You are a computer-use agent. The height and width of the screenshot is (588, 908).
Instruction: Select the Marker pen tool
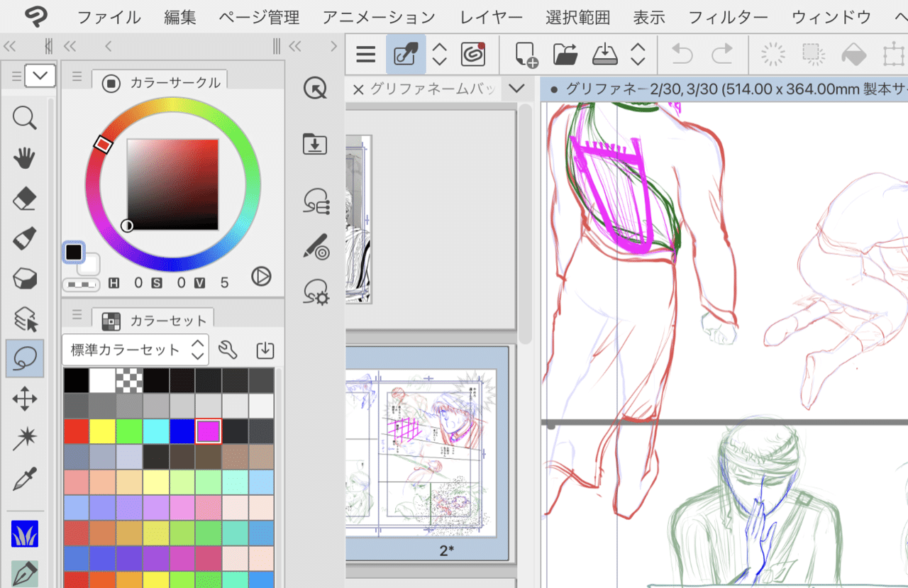pyautogui.click(x=25, y=239)
